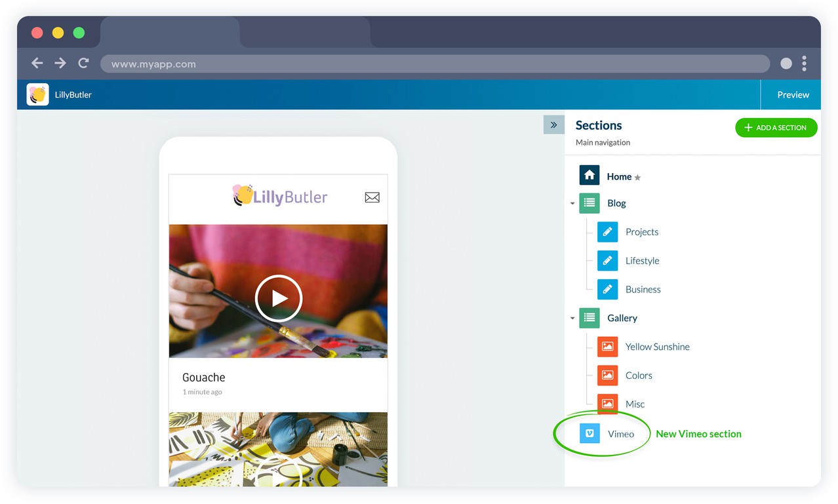Screen dimensions: 838x504
Task: Click the Yellow Sunshine image icon
Action: click(608, 347)
